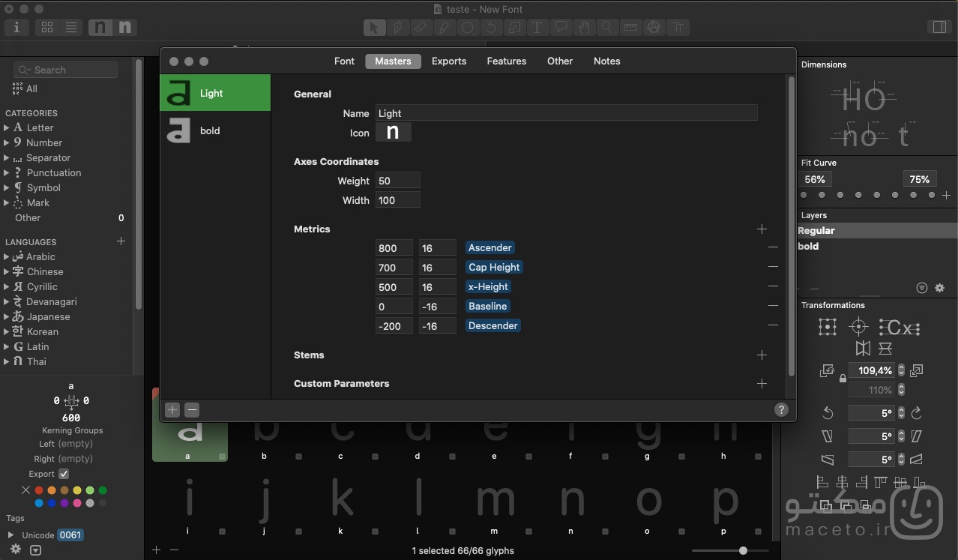The width and height of the screenshot is (958, 560).
Task: Choose the eraser tool in toolbar
Action: (x=421, y=28)
